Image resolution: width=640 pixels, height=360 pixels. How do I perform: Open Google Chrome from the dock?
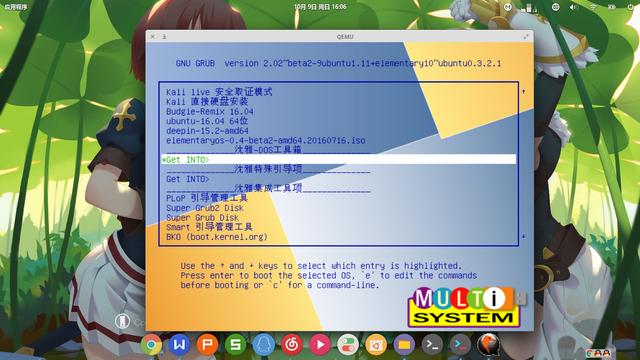(151, 345)
